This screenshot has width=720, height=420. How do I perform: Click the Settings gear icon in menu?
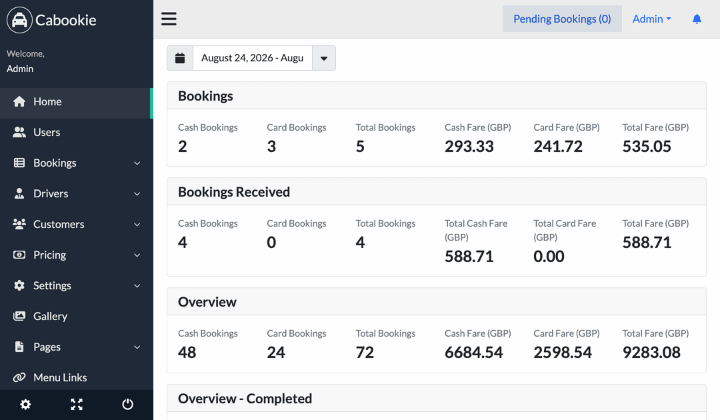[19, 286]
